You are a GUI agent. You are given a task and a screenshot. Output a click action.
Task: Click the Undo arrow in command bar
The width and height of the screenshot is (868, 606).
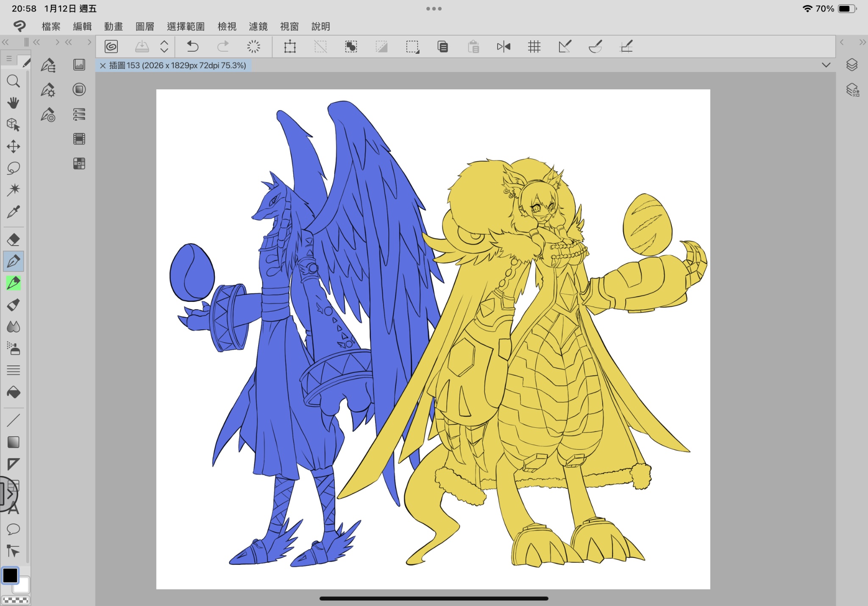pyautogui.click(x=192, y=46)
